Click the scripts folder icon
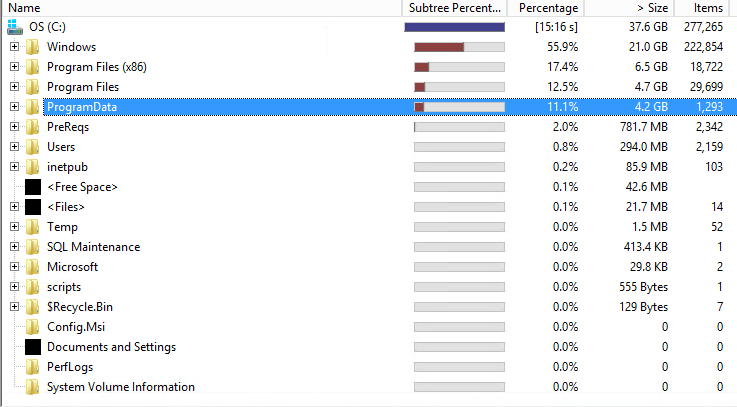737x407 pixels. [x=33, y=287]
